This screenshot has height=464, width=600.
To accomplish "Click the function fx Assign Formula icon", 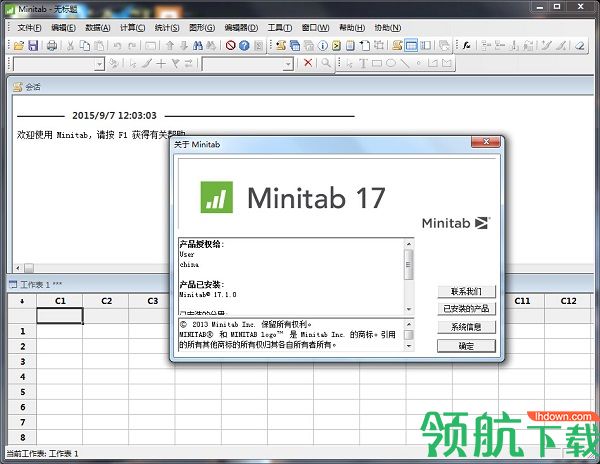I will [x=466, y=46].
